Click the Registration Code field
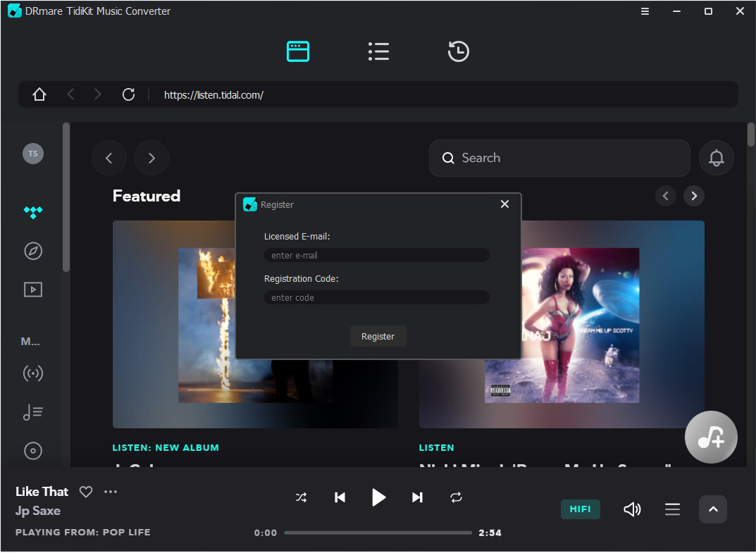The image size is (756, 553). pos(376,297)
